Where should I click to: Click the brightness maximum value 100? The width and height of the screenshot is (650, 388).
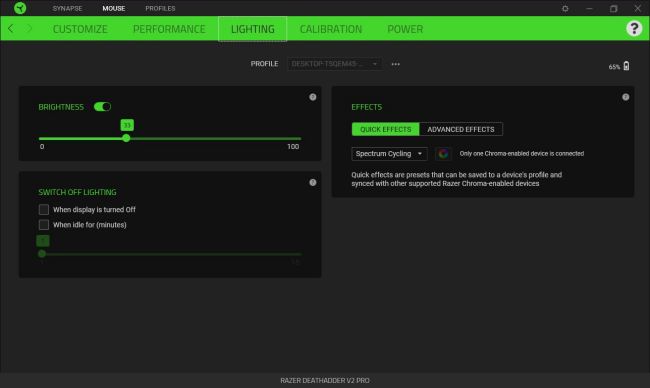(x=293, y=147)
